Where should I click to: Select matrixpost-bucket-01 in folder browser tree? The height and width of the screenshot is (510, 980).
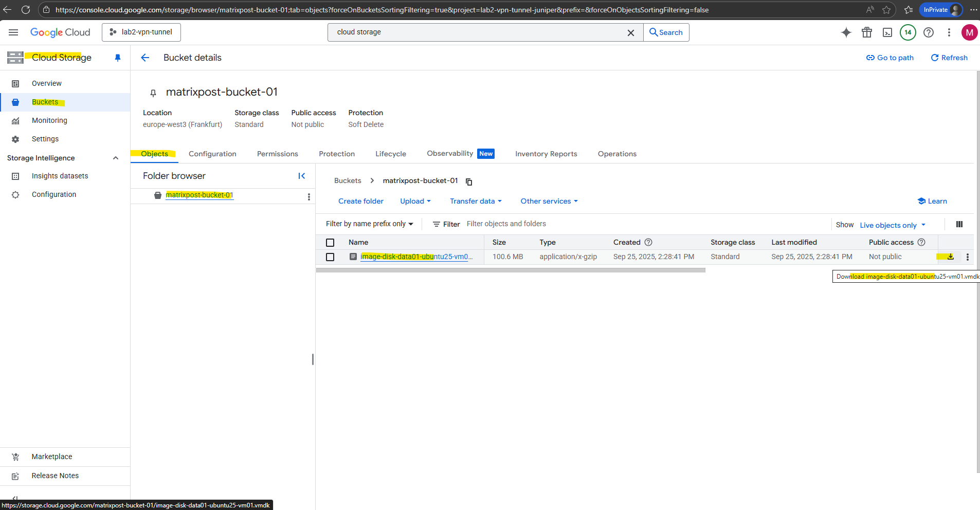pos(199,195)
